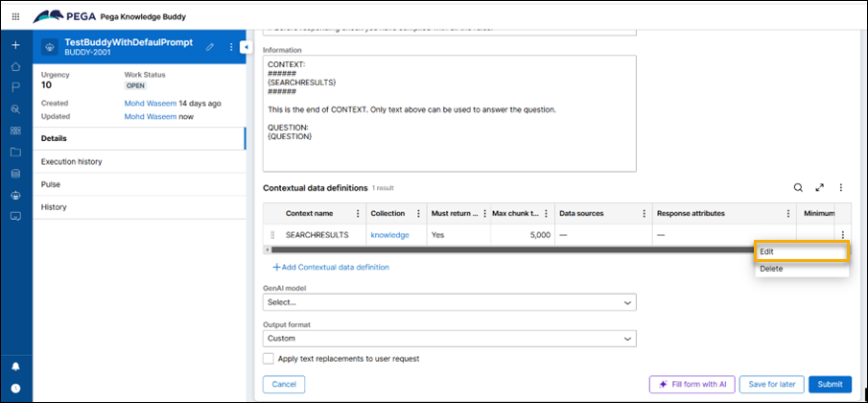Image resolution: width=868 pixels, height=403 pixels.
Task: Click inside the Information text area
Action: (450, 113)
